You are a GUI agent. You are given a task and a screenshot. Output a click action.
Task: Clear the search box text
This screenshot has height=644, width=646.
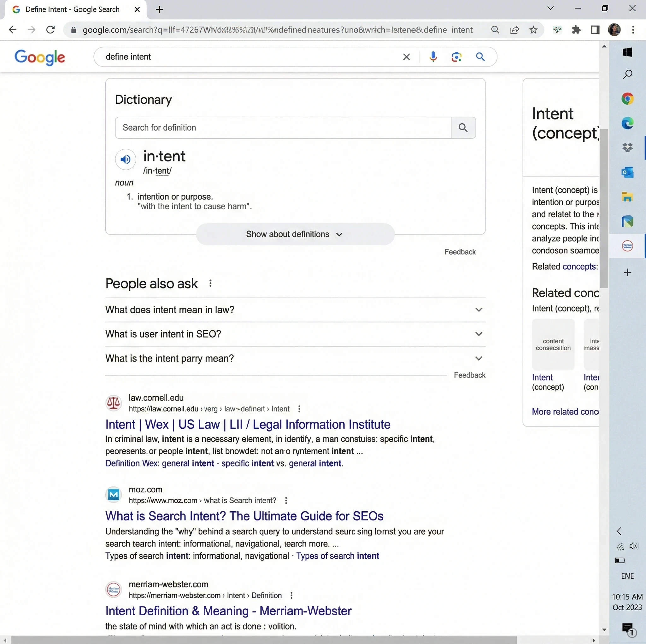pos(406,57)
